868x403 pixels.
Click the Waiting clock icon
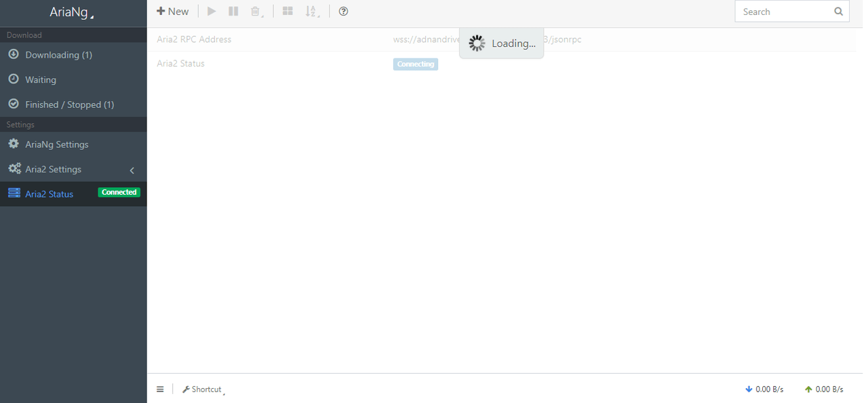(13, 79)
